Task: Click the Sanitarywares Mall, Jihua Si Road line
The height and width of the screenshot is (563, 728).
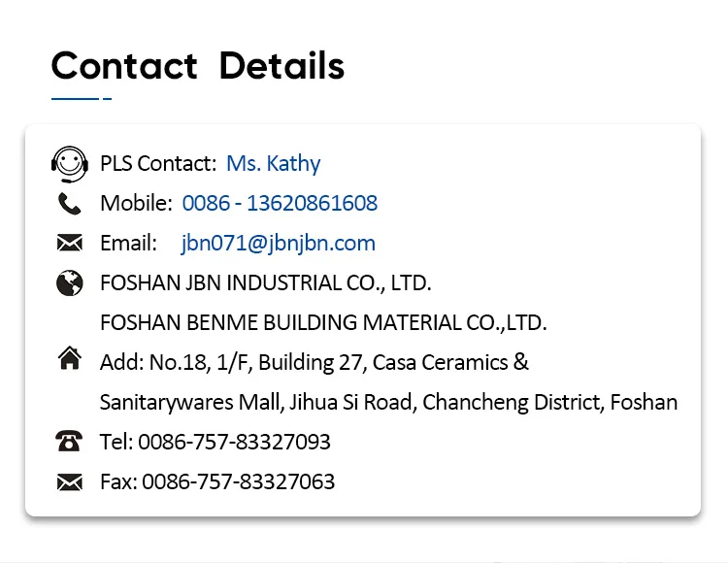Action: click(x=388, y=403)
